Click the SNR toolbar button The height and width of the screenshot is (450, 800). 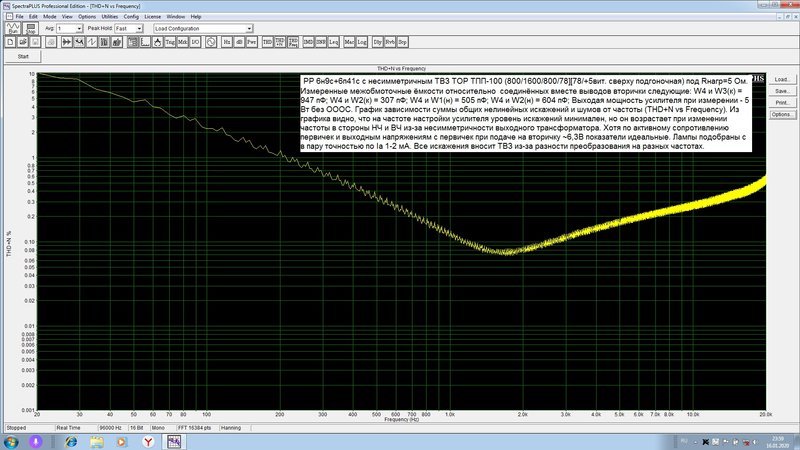[321, 42]
